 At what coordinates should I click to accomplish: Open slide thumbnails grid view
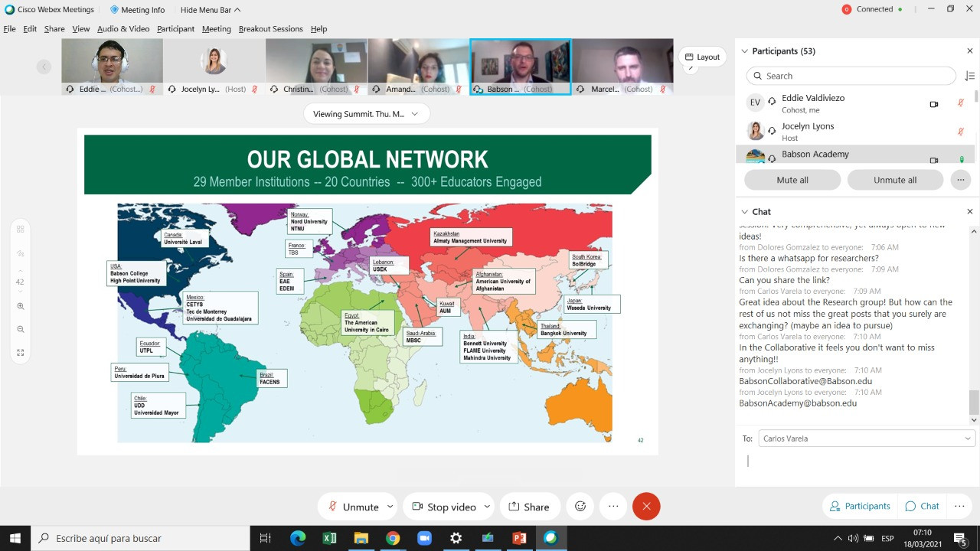(x=21, y=229)
